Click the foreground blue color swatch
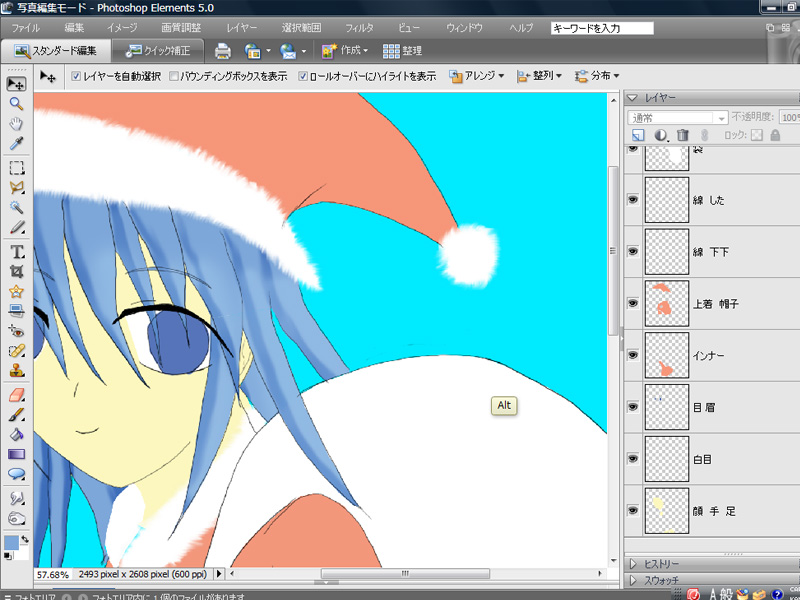800x600 pixels. 11,542
